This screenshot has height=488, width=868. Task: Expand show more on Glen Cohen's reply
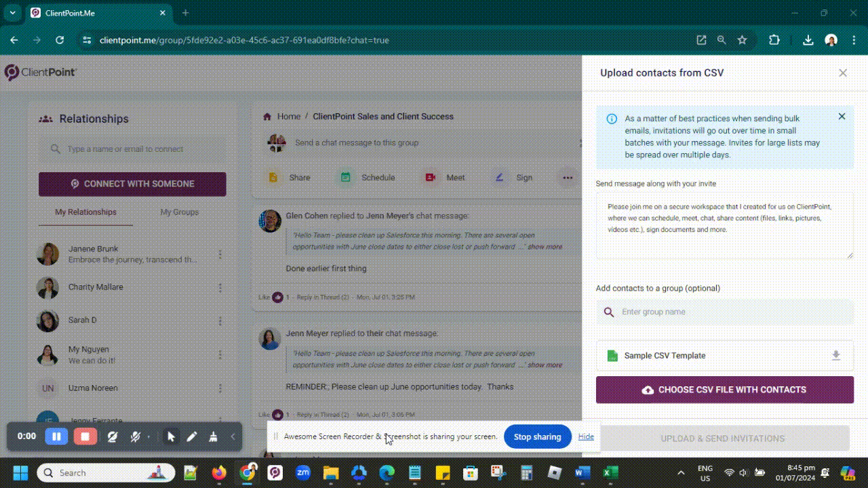tap(545, 247)
